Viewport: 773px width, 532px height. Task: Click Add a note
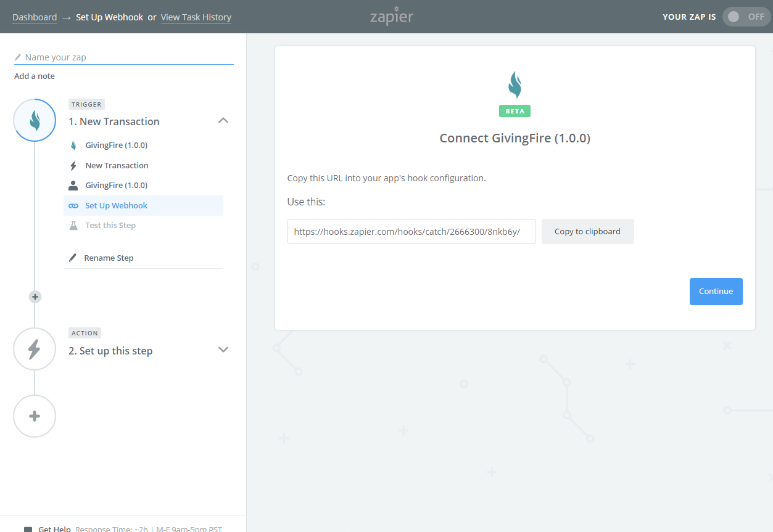click(35, 76)
